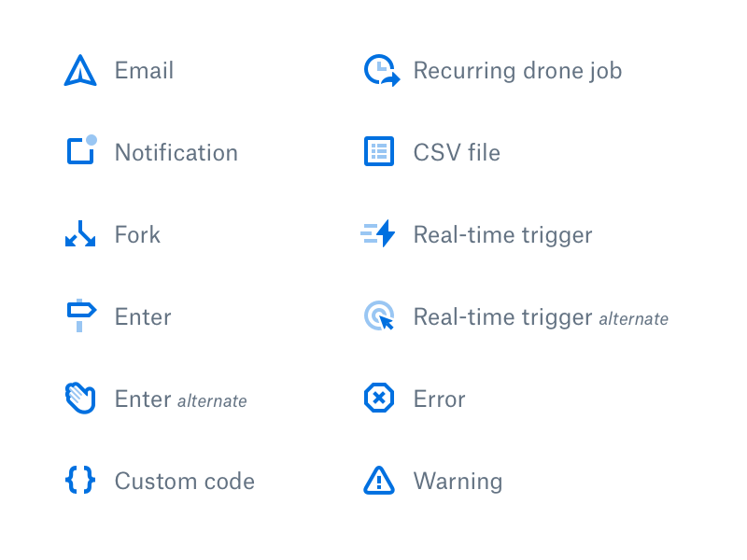This screenshot has width=747, height=560.
Task: Click the Recurring drone job clock icon
Action: (380, 71)
